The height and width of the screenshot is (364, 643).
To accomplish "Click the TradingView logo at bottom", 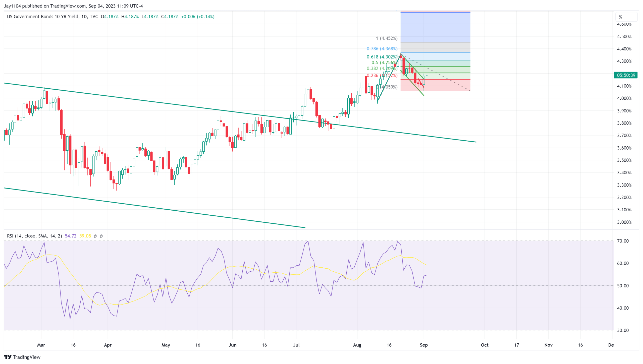I will pos(22,357).
